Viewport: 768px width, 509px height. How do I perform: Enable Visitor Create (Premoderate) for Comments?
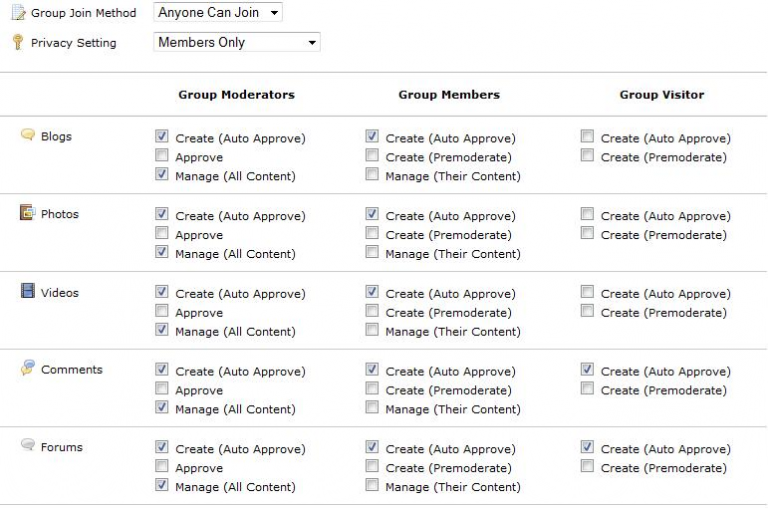587,388
